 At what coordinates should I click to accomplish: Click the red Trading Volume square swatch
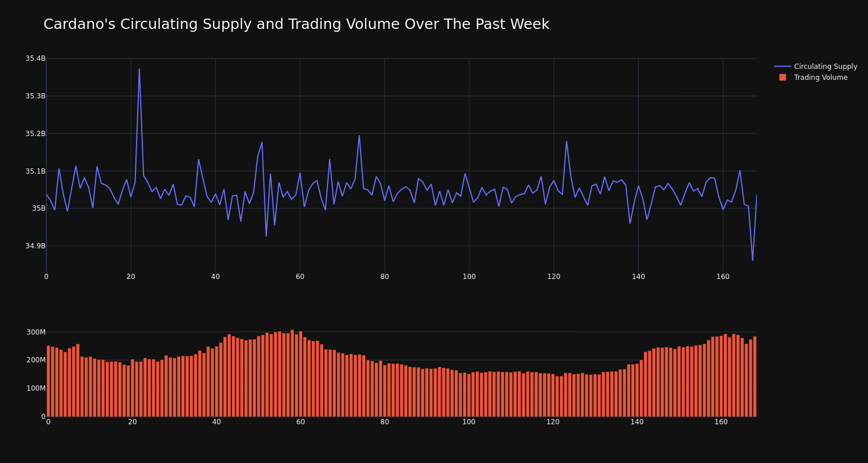[782, 78]
